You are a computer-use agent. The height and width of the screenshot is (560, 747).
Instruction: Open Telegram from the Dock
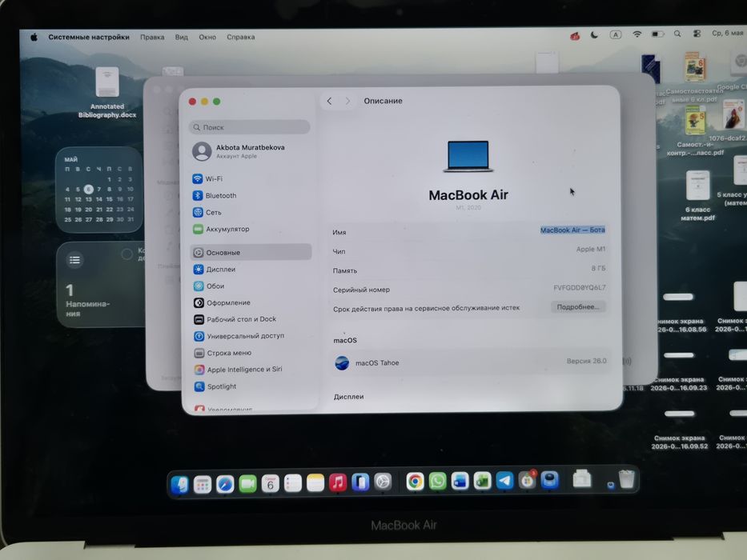pos(504,480)
